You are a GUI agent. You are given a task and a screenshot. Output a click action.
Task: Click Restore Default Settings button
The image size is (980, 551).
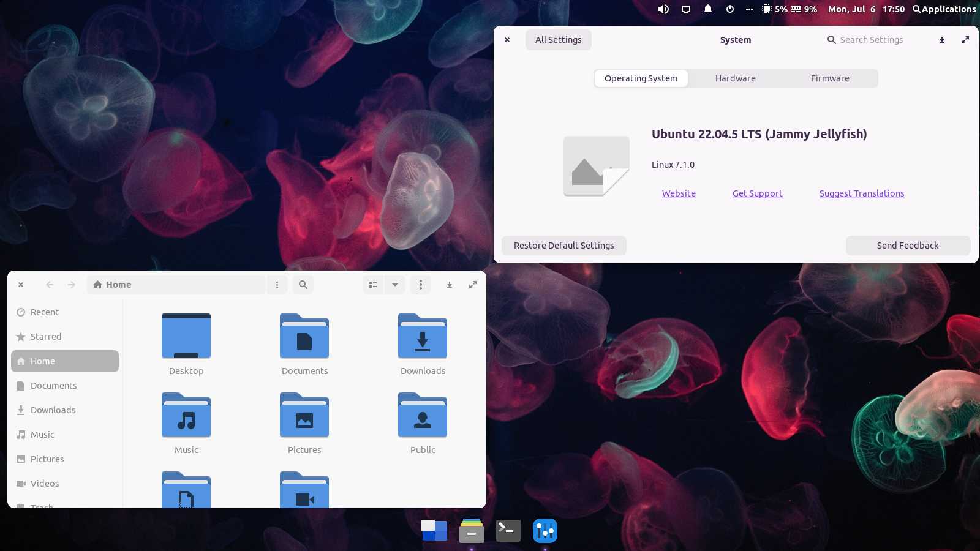(563, 246)
